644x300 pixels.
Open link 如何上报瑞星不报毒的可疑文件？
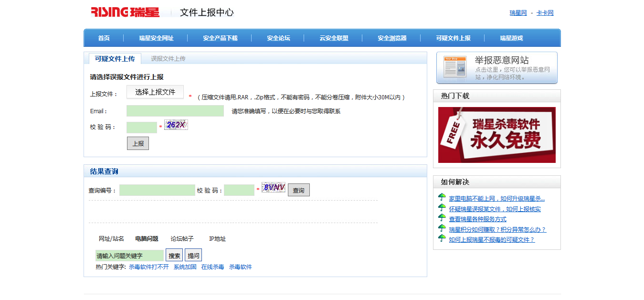492,239
